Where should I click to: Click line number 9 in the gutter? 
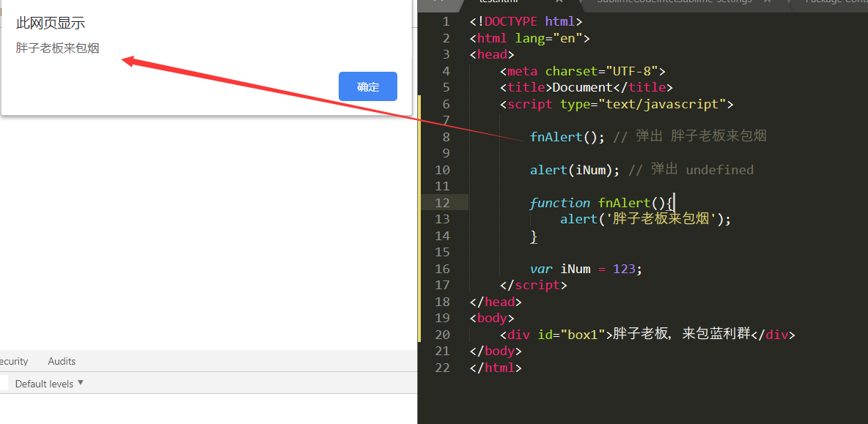pyautogui.click(x=446, y=153)
